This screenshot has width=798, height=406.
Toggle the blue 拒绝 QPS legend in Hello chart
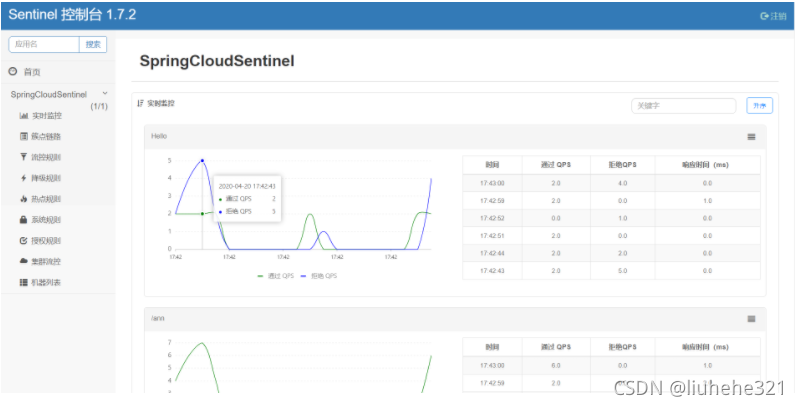[319, 276]
